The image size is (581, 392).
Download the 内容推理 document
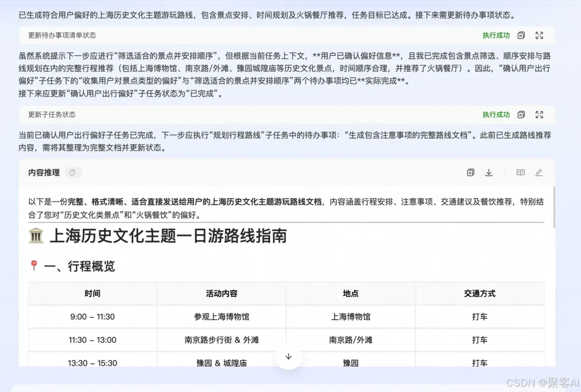(x=488, y=172)
